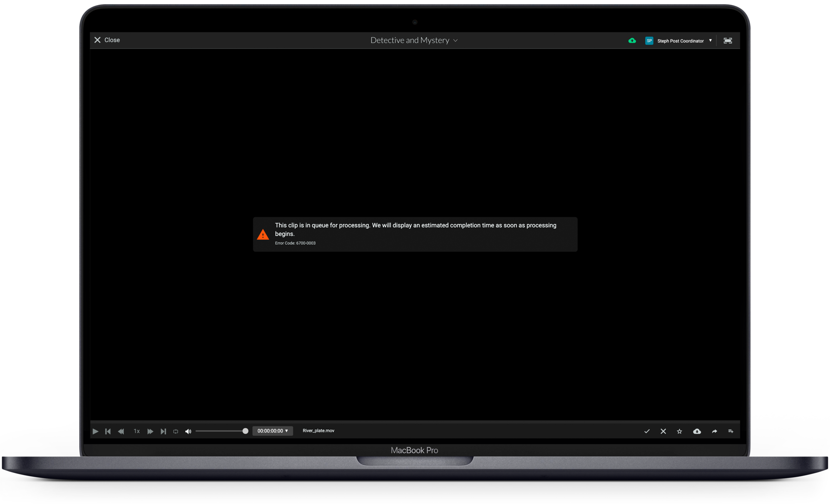Download the clip via the cloud icon

click(697, 431)
